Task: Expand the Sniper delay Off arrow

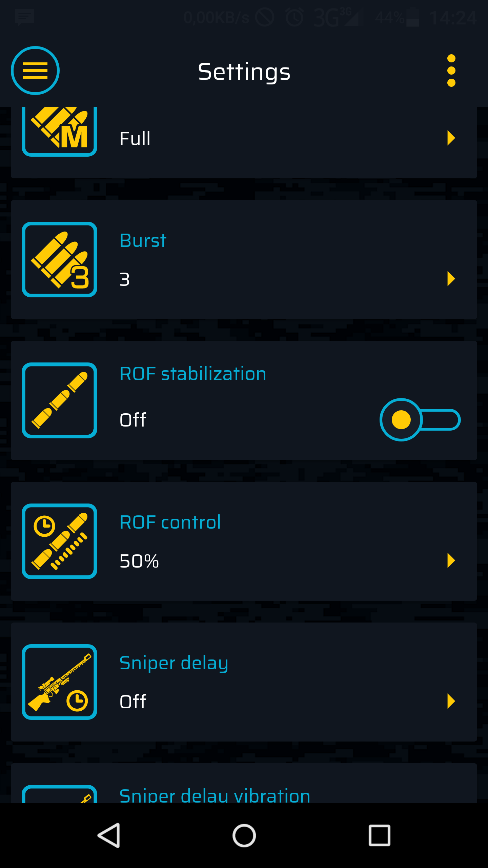Action: point(451,701)
